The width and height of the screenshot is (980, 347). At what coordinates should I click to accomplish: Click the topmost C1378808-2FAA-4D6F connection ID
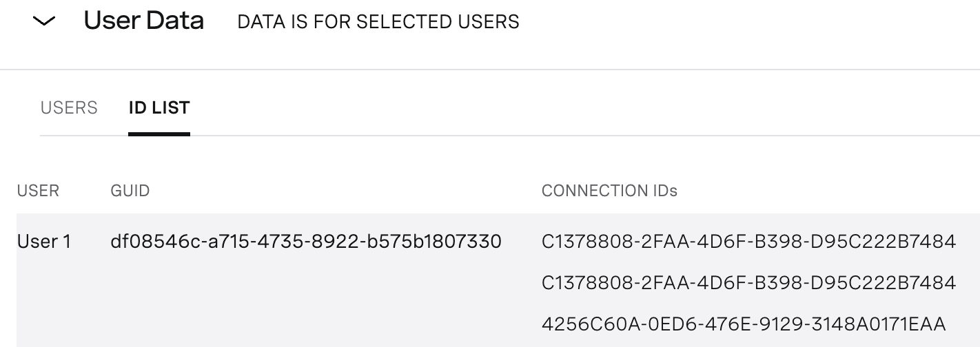pyautogui.click(x=749, y=242)
